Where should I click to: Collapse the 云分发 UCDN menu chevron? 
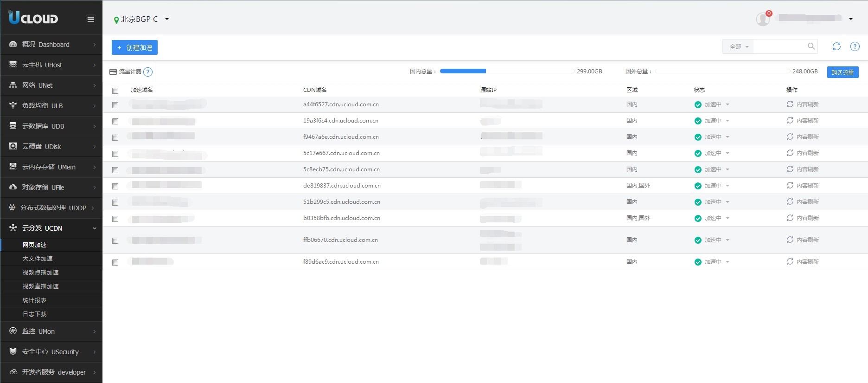(94, 228)
